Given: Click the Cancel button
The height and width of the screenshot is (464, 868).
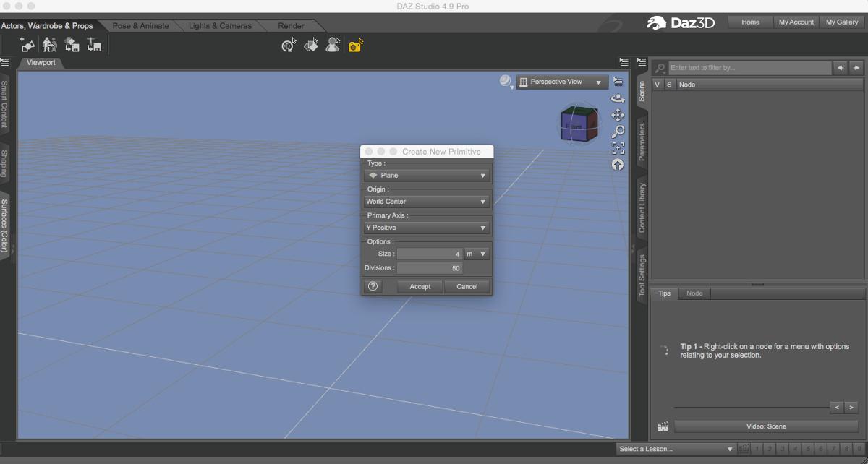Looking at the screenshot, I should 467,286.
